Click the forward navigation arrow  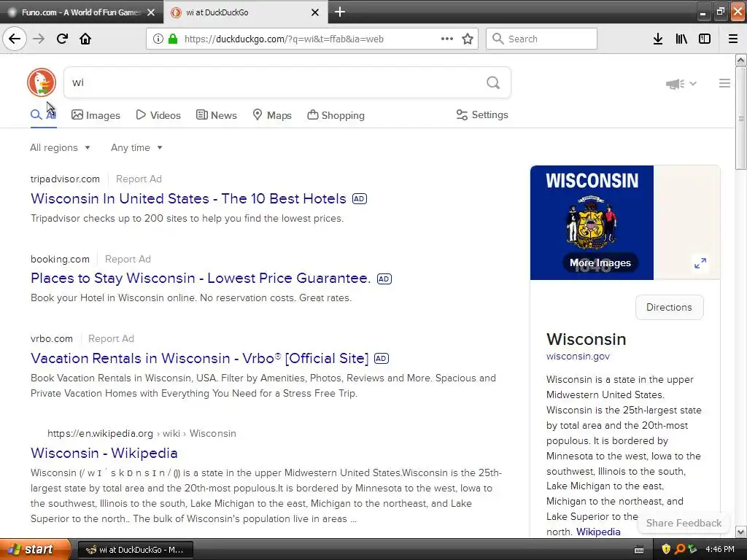pos(39,39)
